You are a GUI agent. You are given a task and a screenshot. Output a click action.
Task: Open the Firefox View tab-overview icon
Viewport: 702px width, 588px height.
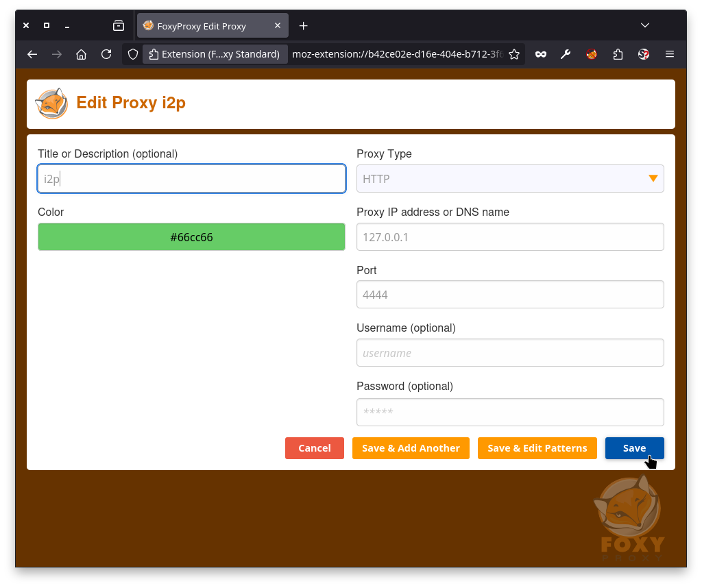pos(119,25)
